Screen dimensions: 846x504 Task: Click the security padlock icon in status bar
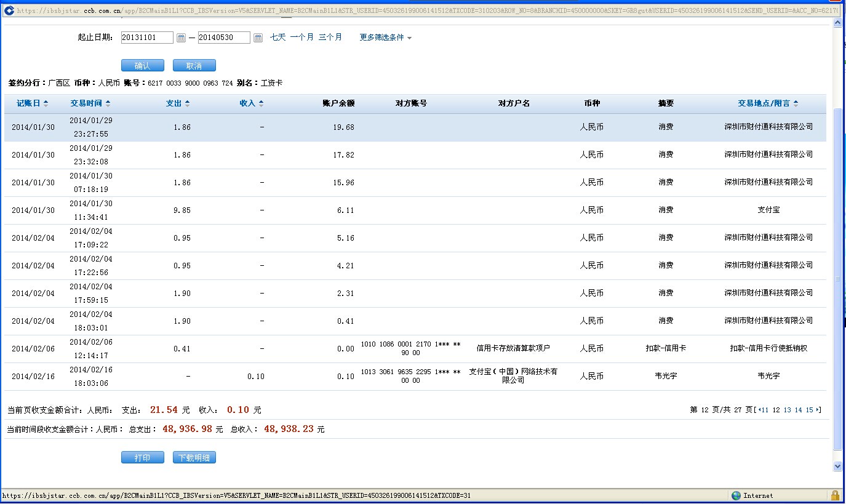pyautogui.click(x=835, y=495)
